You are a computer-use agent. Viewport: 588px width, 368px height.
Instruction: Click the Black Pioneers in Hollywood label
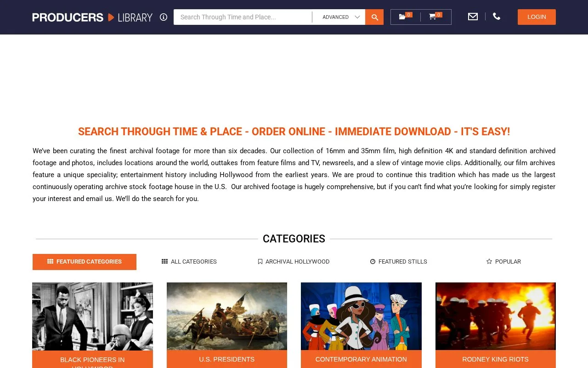92,362
